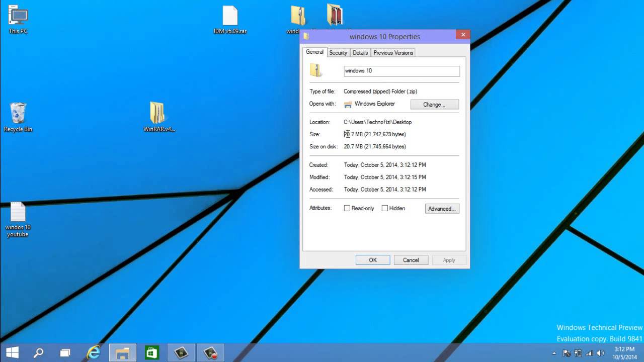The image size is (644, 362).
Task: Click the file name field containing windows 10
Action: click(401, 71)
